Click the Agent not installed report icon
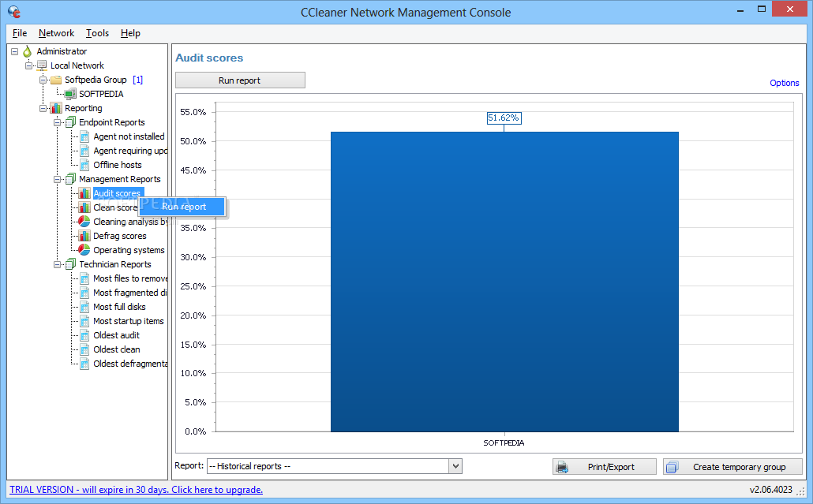This screenshot has width=813, height=504. (84, 136)
